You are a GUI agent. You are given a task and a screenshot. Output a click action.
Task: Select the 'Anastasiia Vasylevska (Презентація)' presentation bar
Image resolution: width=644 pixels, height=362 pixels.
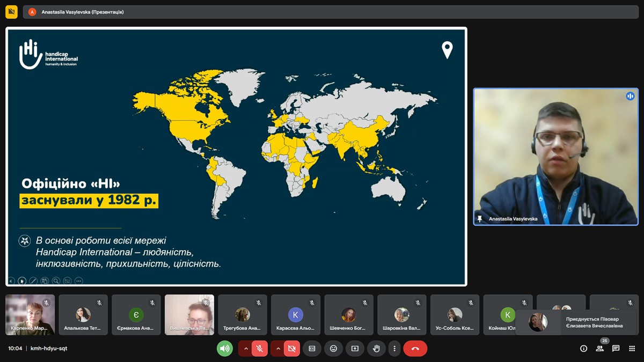point(331,12)
